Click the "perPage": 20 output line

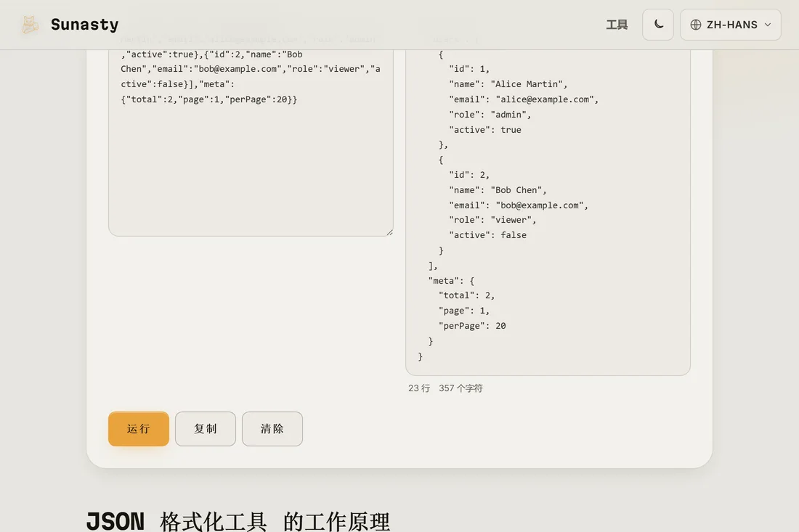[x=472, y=326]
